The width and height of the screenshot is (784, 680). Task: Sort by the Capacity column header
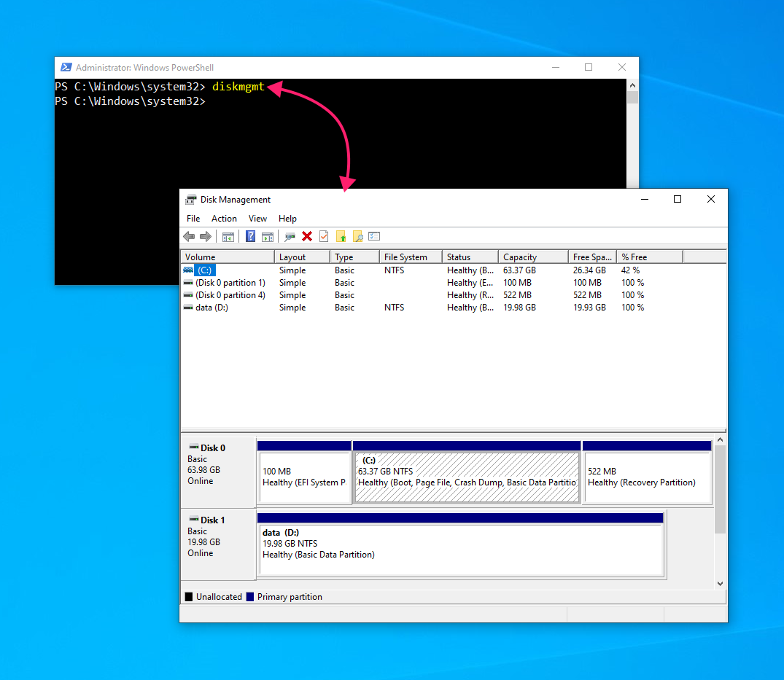click(533, 257)
